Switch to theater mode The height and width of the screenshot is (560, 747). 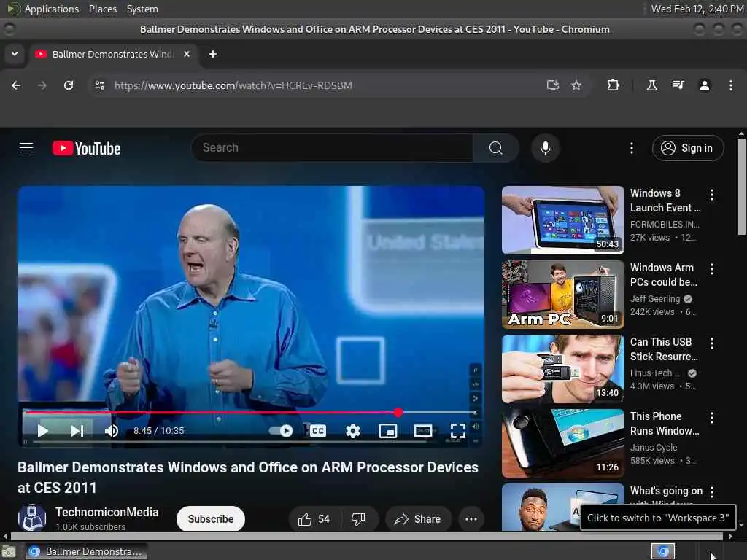(x=423, y=431)
